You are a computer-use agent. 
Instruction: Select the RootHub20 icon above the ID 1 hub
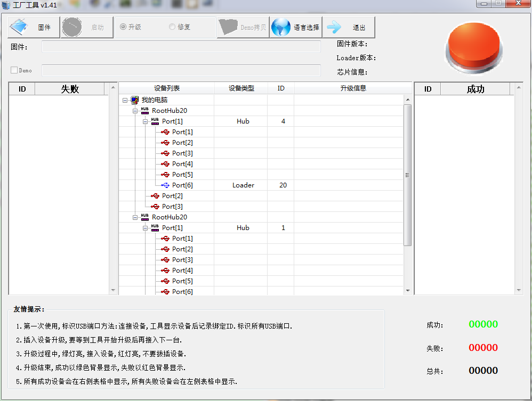145,217
